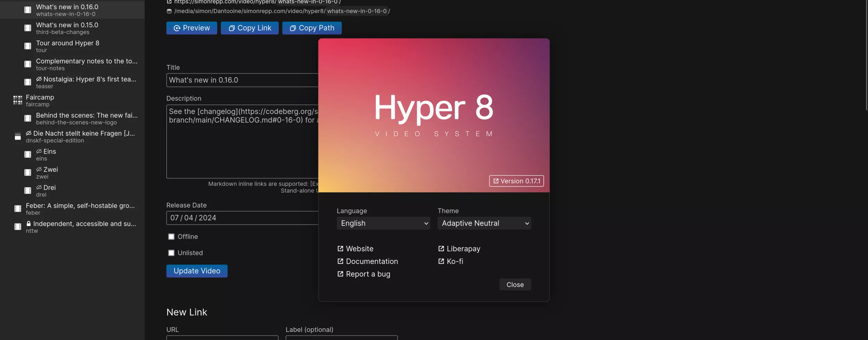Image resolution: width=868 pixels, height=340 pixels.
Task: Click the play icon inside the Preview button
Action: pos(177,28)
